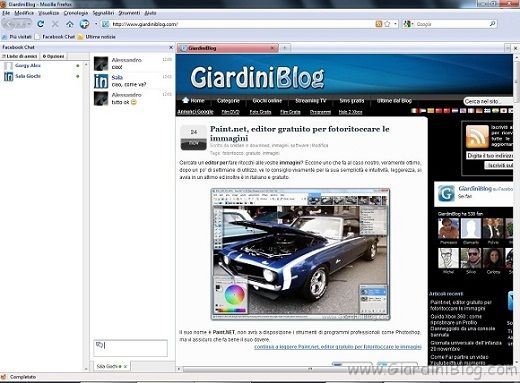Viewport: 520px width, 383px height.
Task: Click the search magnifier icon
Action: pyautogui.click(x=492, y=24)
